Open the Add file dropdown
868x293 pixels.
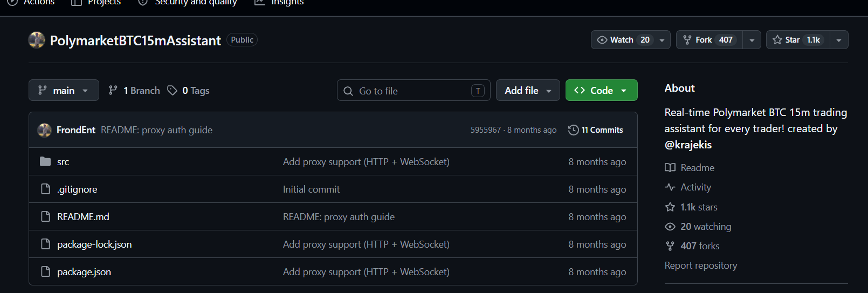click(528, 90)
